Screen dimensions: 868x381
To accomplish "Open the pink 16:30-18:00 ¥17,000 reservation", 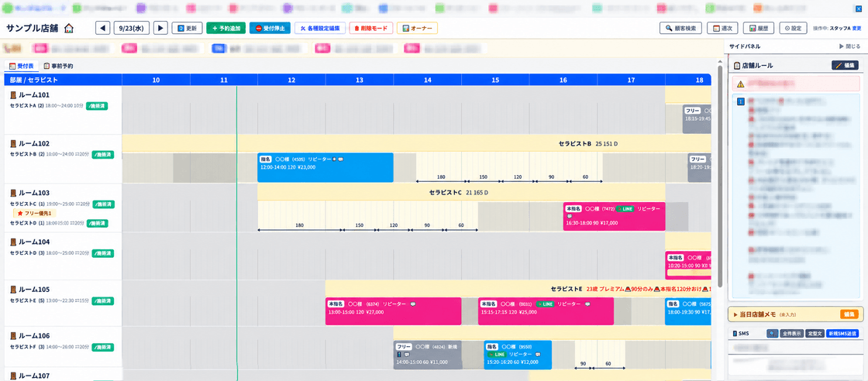I will [614, 216].
